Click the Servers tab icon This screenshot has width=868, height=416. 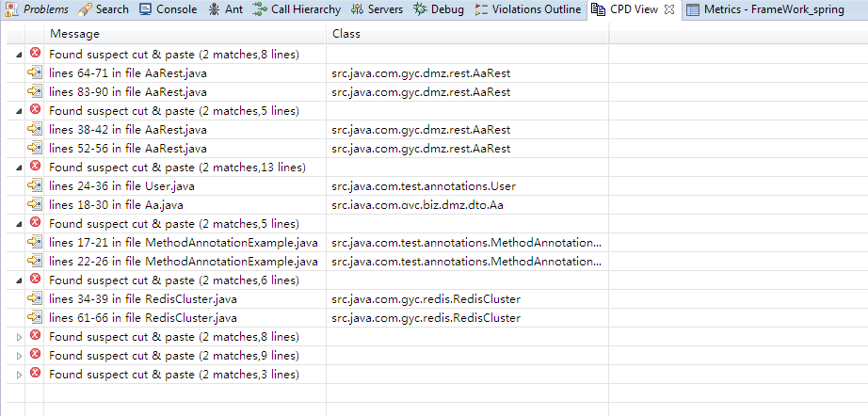(358, 9)
